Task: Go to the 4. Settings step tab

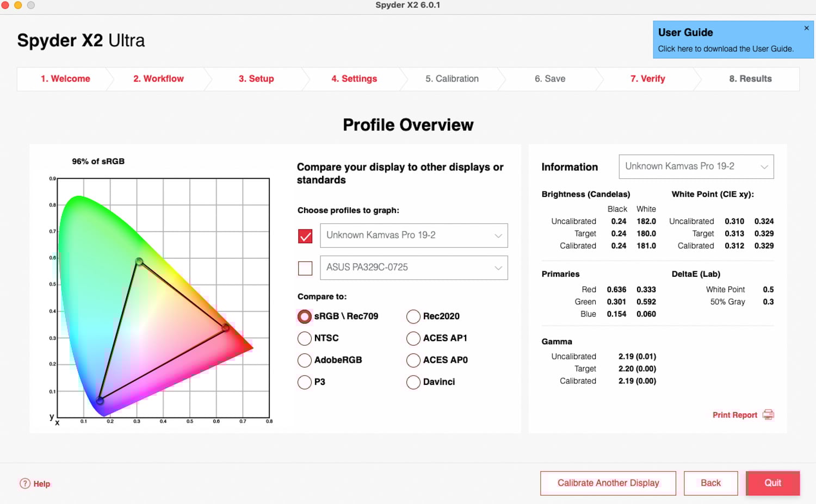Action: (x=354, y=79)
